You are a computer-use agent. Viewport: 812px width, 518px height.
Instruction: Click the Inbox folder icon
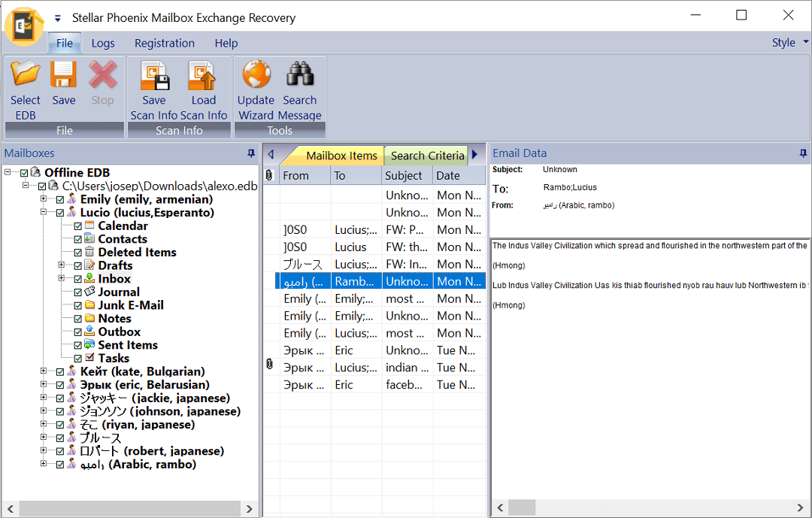tap(89, 279)
